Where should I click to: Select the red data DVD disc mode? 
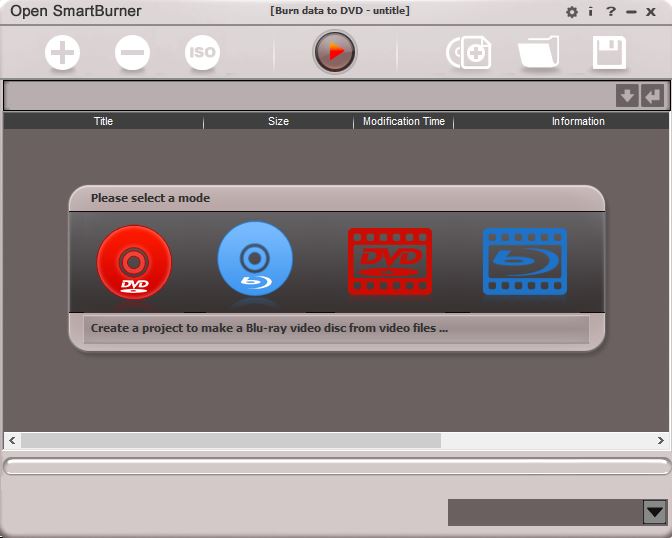(x=134, y=262)
